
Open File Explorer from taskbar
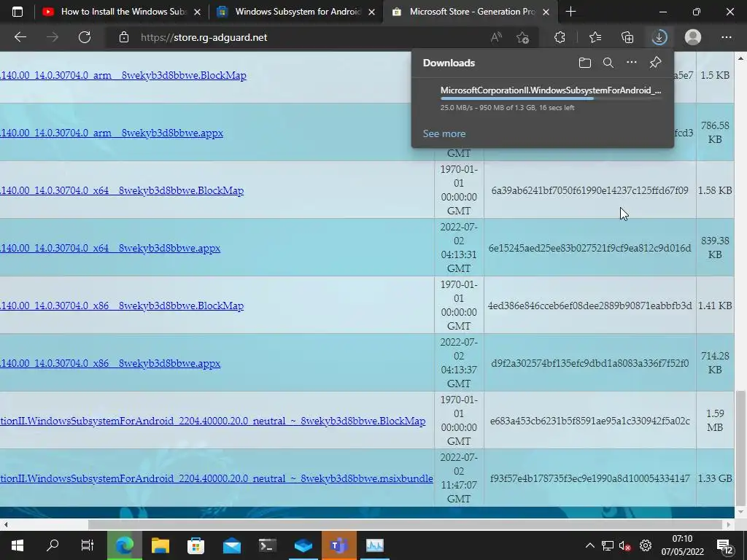tap(160, 545)
